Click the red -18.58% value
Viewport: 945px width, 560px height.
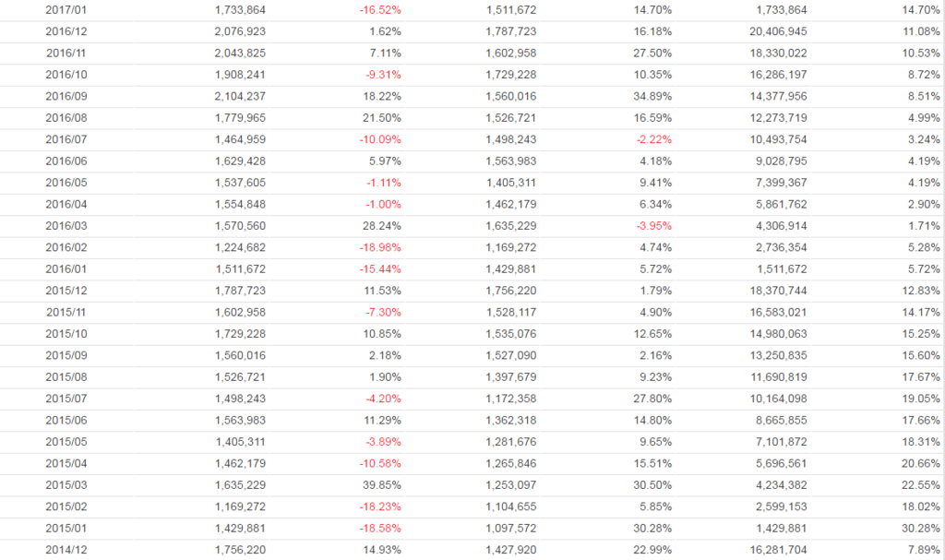380,529
